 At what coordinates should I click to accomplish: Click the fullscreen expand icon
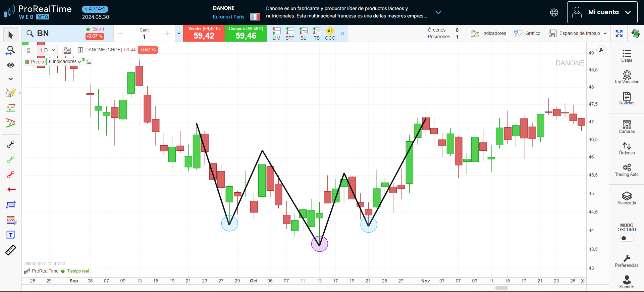[619, 34]
